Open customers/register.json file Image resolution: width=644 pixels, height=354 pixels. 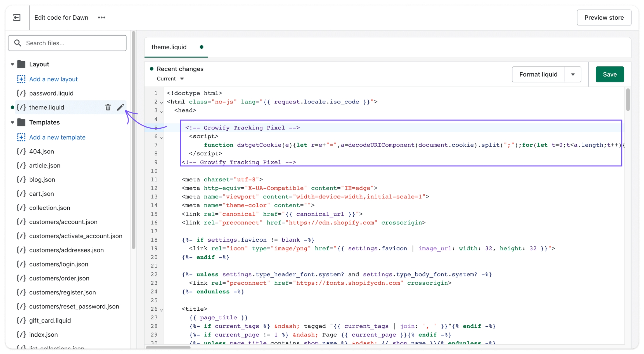tap(62, 292)
